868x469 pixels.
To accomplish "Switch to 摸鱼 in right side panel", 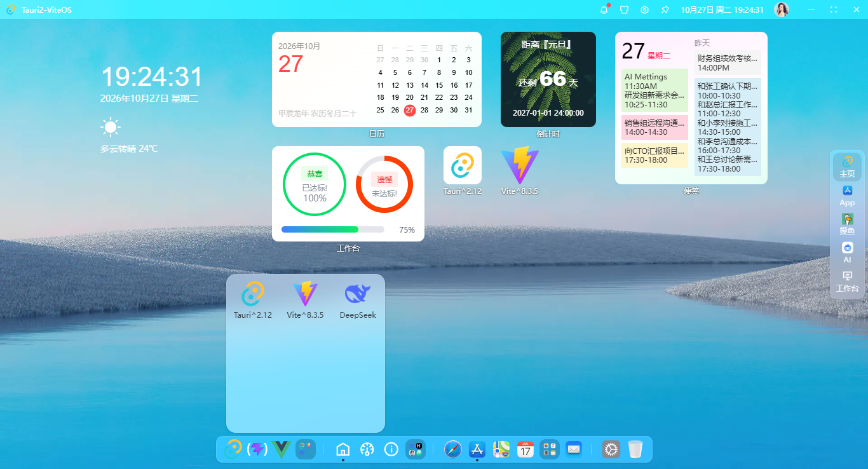I will click(x=847, y=224).
